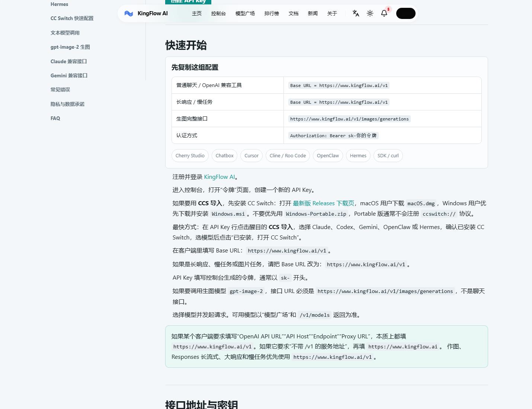Click the ccswitch:// code text
The width and height of the screenshot is (532, 409).
(439, 214)
